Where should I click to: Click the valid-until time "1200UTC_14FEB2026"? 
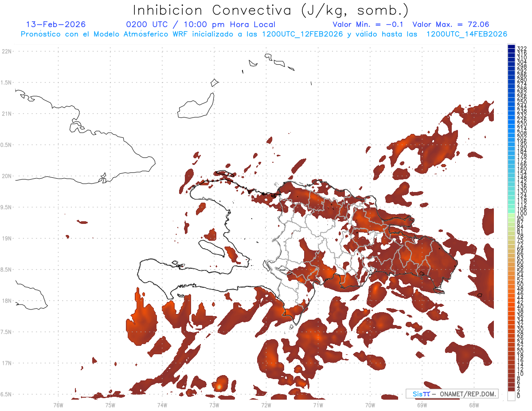point(467,34)
